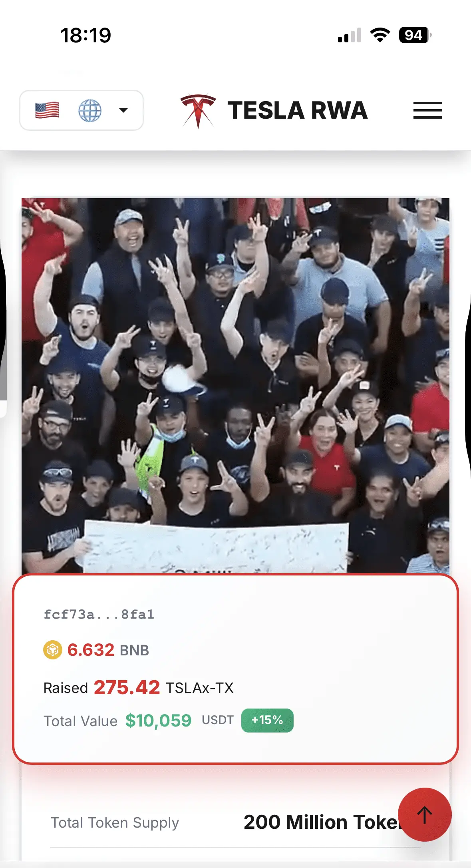Screen dimensions: 471x868
Task: Open the hamburger menu
Action: point(427,110)
